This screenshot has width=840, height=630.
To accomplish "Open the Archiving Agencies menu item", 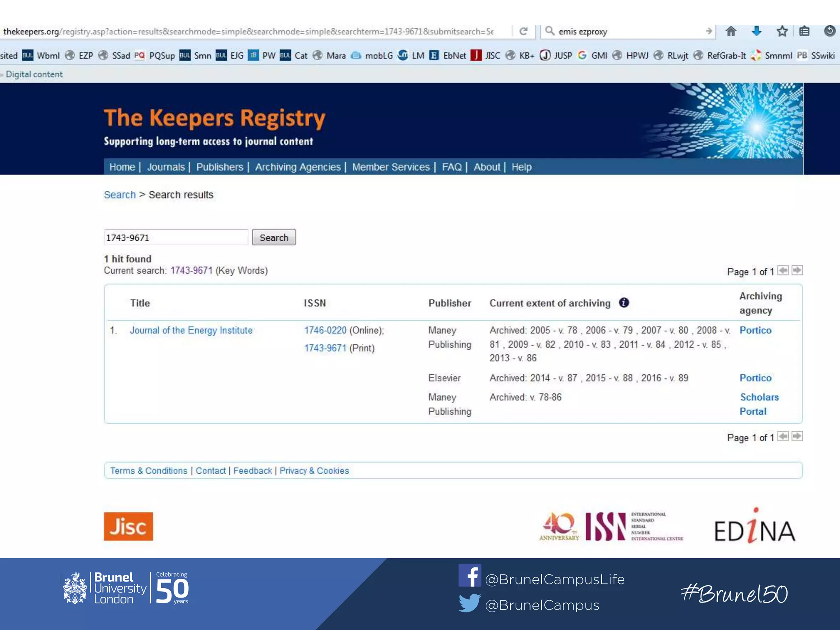I will coord(298,167).
